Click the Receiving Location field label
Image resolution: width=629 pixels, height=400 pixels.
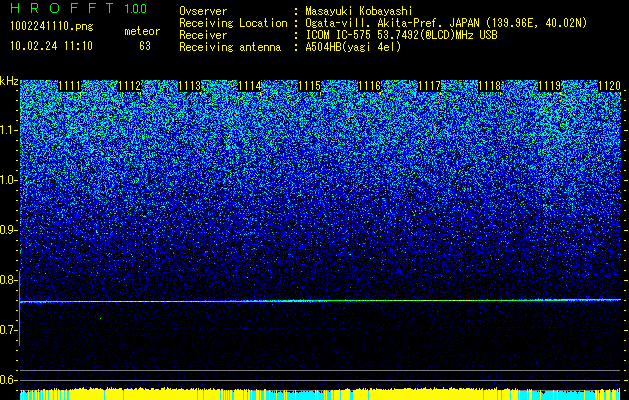click(233, 23)
